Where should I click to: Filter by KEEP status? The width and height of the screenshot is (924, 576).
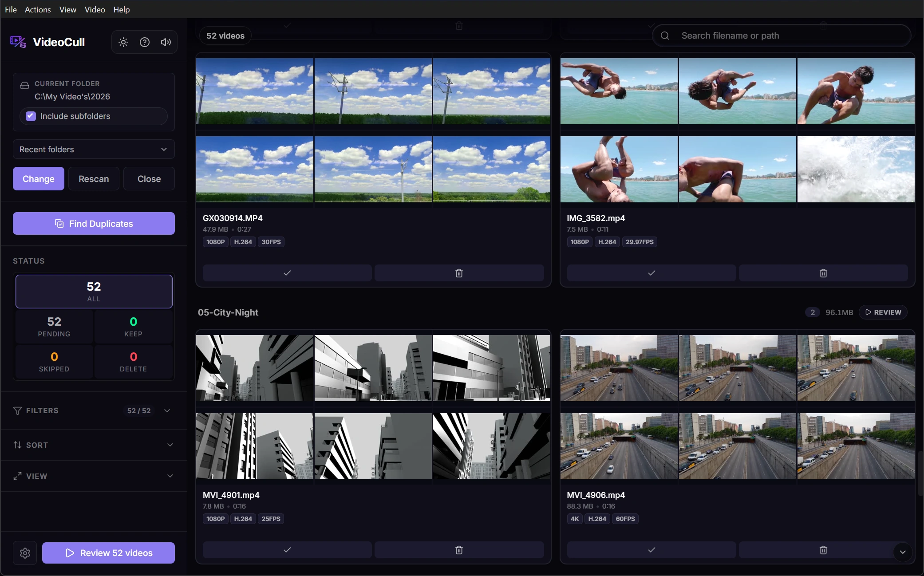[133, 327]
